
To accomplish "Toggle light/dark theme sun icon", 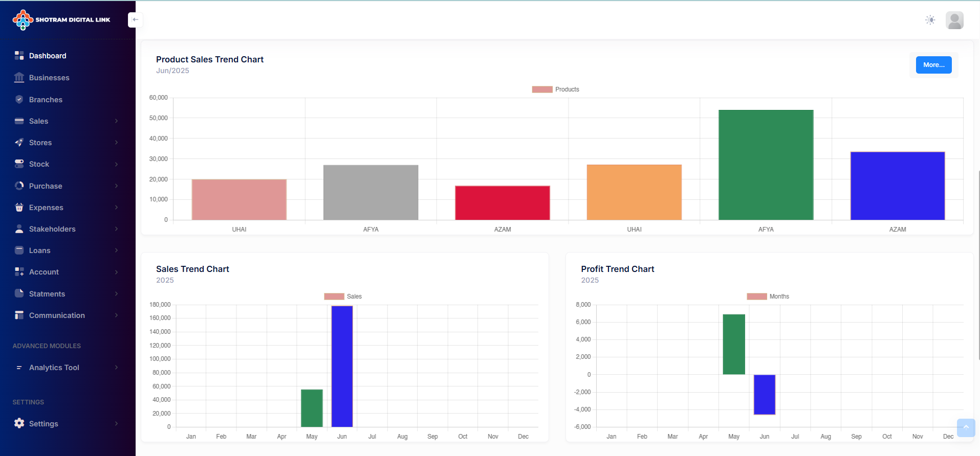I will click(x=930, y=20).
